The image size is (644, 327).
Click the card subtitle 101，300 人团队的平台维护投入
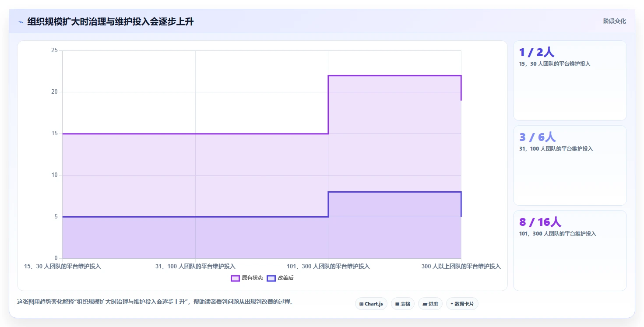pyautogui.click(x=558, y=234)
